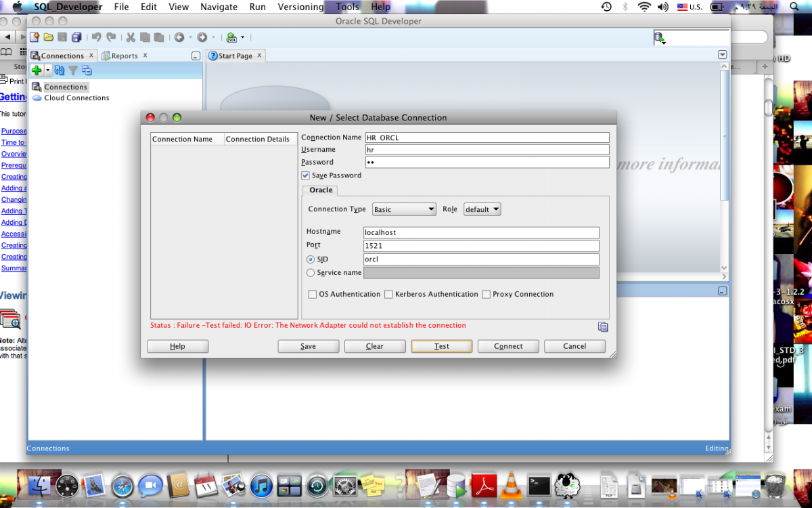Open the Role dropdown
The height and width of the screenshot is (508, 812).
click(x=482, y=210)
